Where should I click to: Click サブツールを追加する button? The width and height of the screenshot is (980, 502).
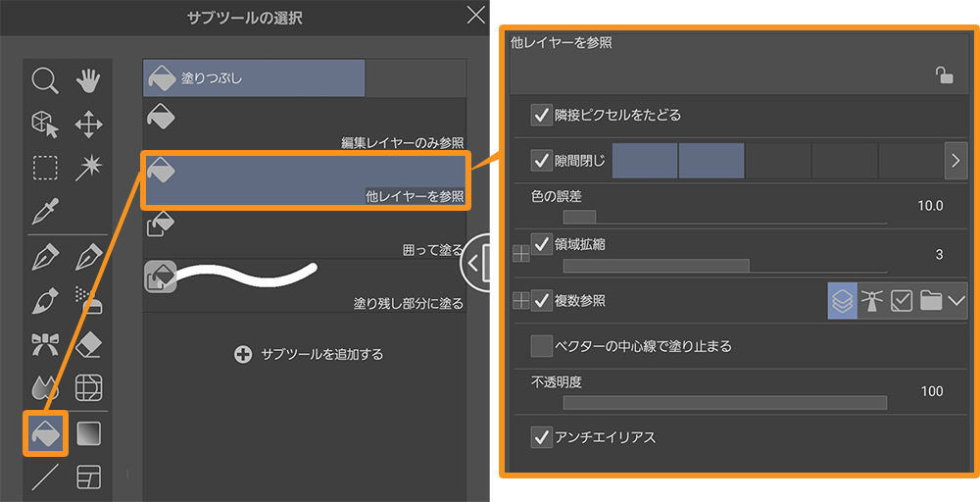tap(308, 354)
